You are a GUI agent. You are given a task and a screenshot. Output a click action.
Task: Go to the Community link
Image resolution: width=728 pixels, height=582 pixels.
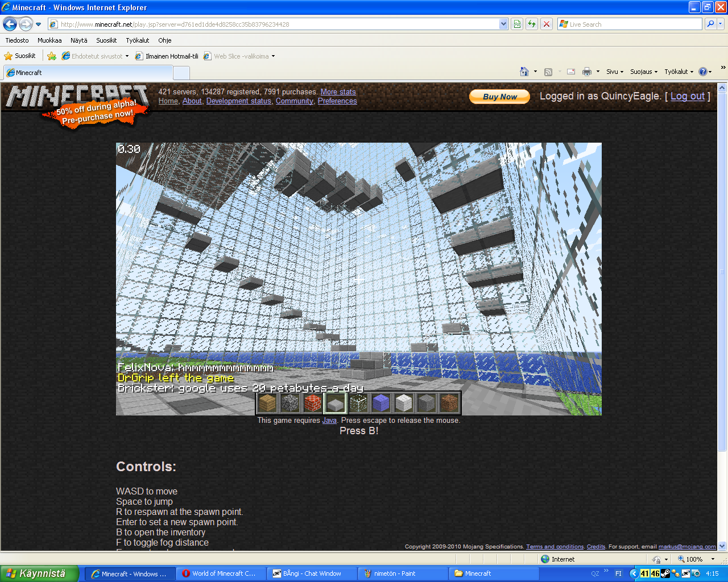point(295,101)
